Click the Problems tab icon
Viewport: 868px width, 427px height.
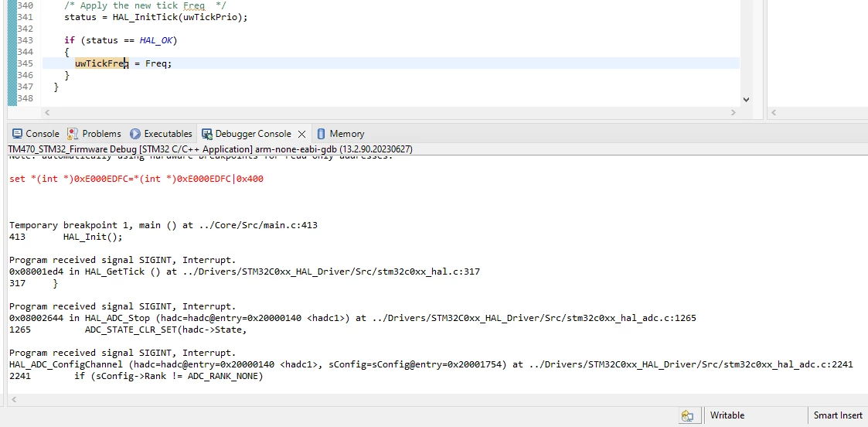tap(72, 134)
